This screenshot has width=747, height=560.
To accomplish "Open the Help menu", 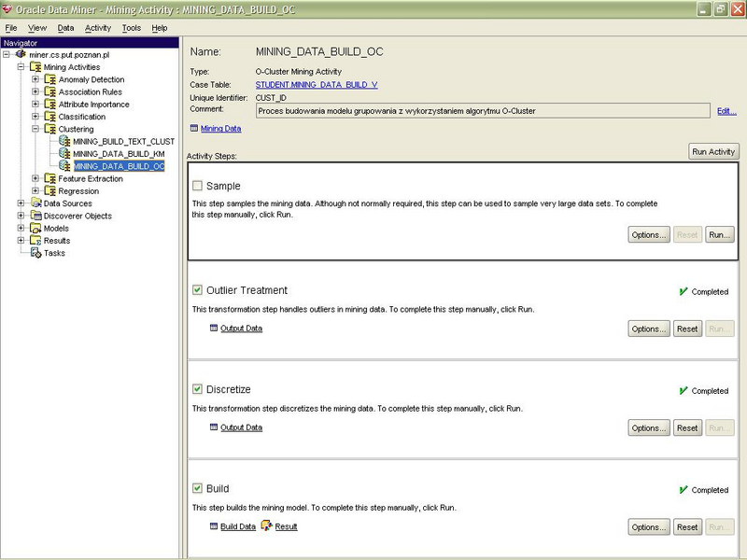I will (160, 28).
